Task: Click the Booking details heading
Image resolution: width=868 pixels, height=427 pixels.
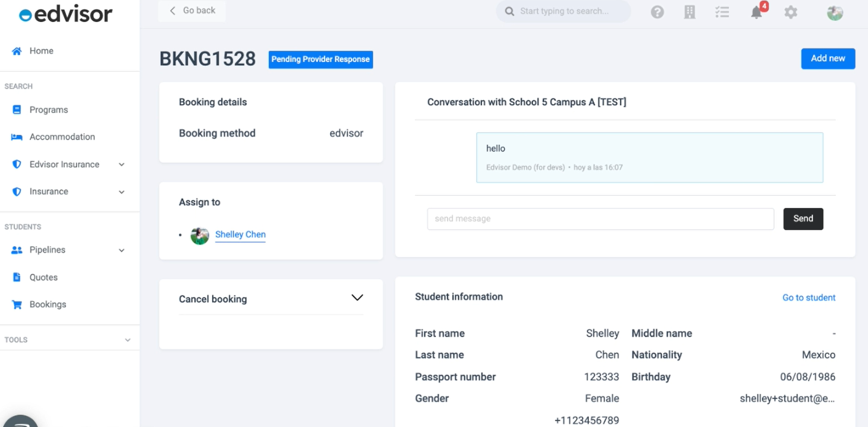Action: click(213, 102)
